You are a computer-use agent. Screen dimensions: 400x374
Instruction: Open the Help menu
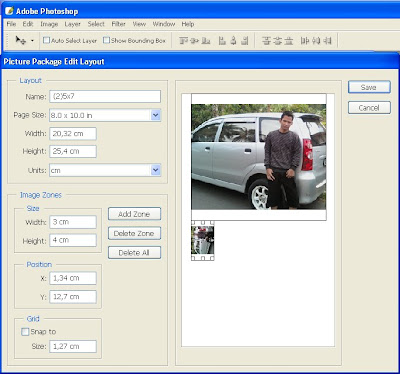coord(188,24)
